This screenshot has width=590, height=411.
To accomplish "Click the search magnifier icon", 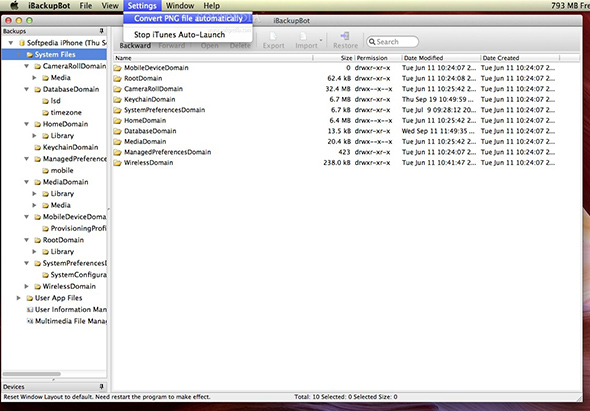I will (x=372, y=42).
